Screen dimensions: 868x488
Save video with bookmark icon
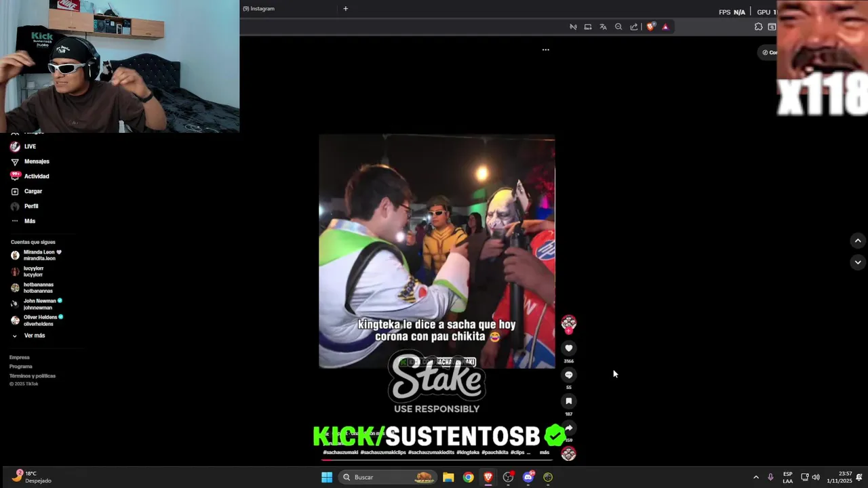click(x=569, y=401)
